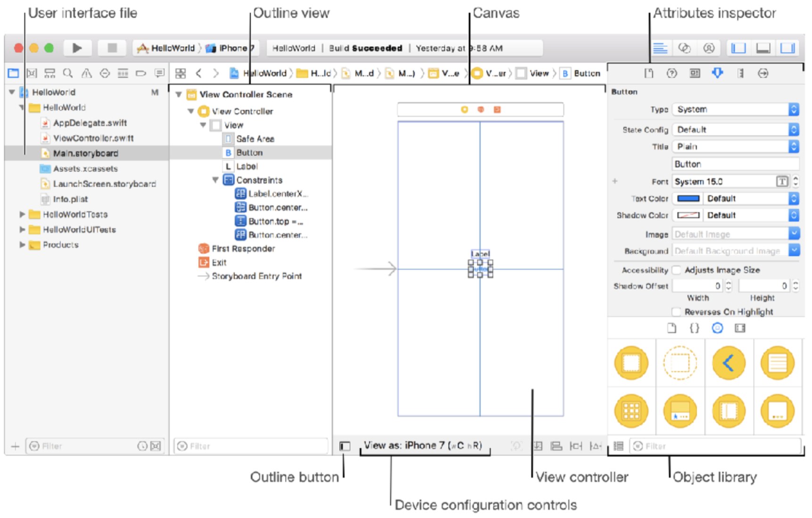The height and width of the screenshot is (518, 812).
Task: Open the Find navigator magnifier icon
Action: point(68,73)
